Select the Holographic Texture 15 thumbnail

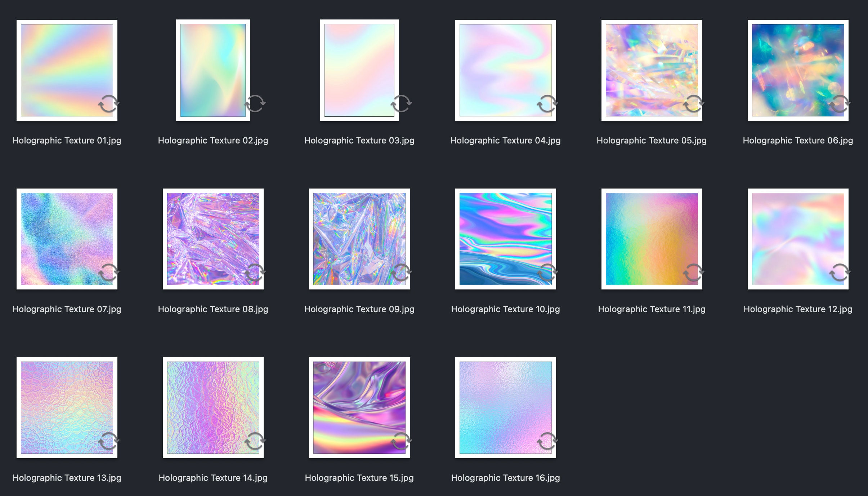[359, 408]
